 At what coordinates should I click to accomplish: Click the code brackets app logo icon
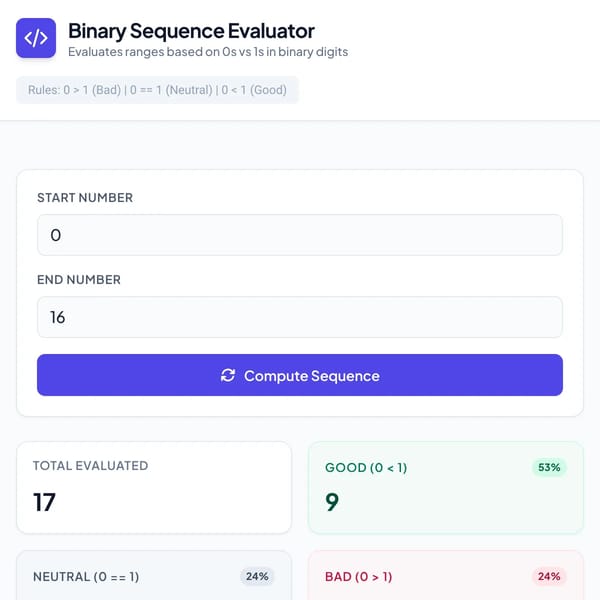[x=36, y=38]
